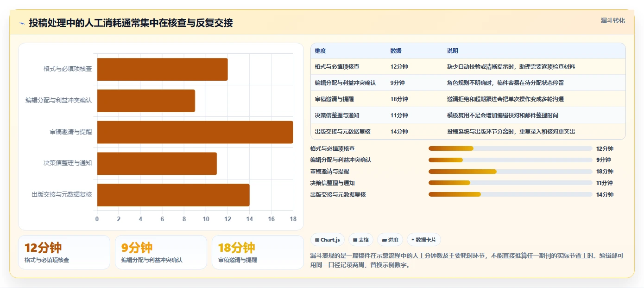Viewport: 644px width, 288px height.
Task: Click table cell 出版交接与元数据复核
Action: (x=343, y=132)
